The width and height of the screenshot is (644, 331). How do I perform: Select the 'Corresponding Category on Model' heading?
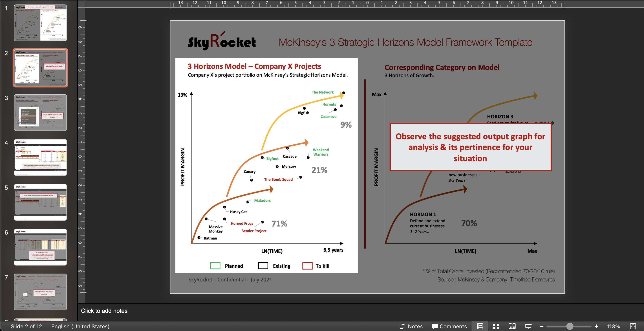[x=442, y=68]
